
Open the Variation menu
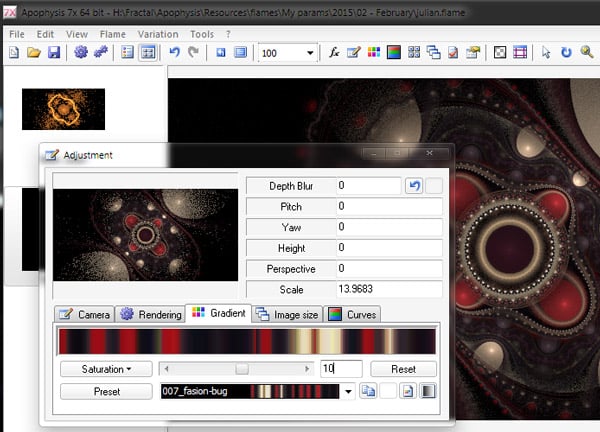pos(158,33)
